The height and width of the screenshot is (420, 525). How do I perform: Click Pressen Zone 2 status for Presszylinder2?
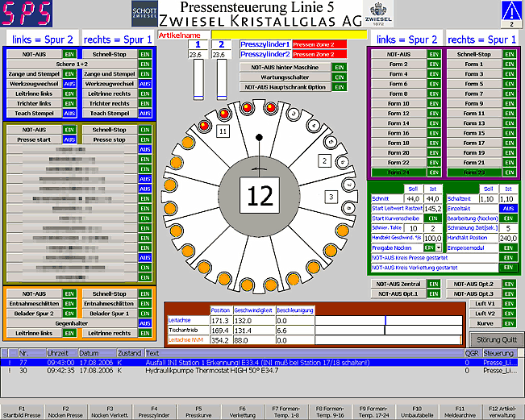319,54
